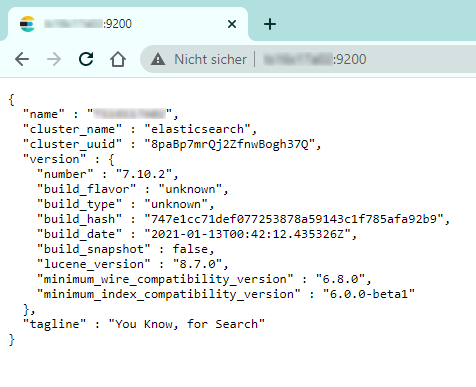476x387 pixels.
Task: Click the "number" key text
Action: pyautogui.click(x=65, y=174)
